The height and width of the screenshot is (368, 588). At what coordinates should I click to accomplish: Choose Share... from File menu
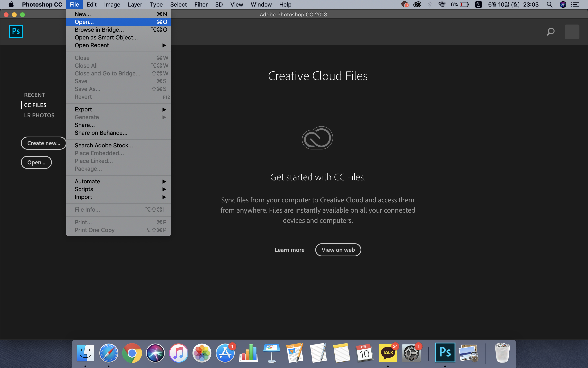point(119,125)
